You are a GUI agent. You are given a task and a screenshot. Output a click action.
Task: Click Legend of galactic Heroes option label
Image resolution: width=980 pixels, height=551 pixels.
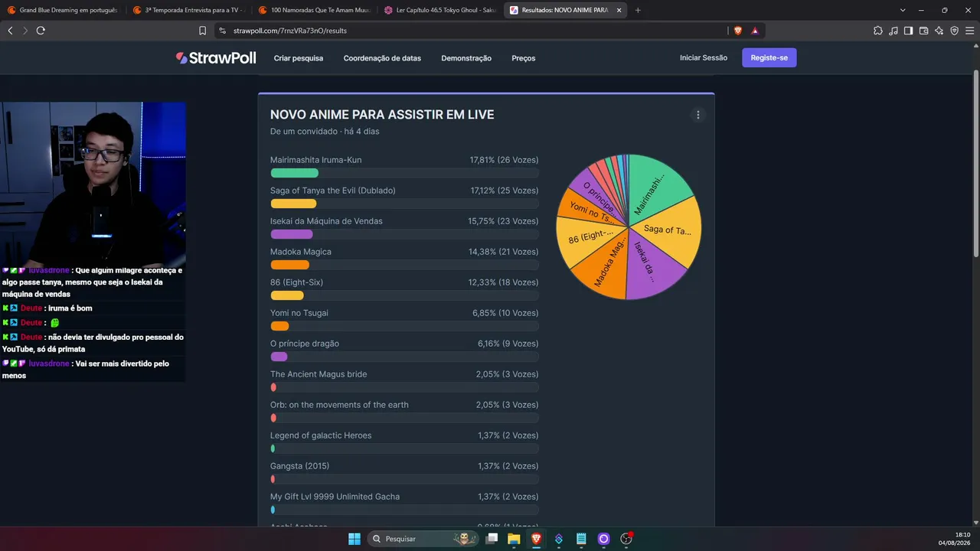[x=321, y=435]
